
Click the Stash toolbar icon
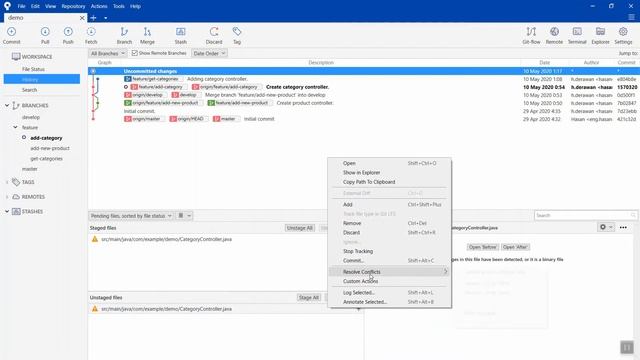click(180, 36)
